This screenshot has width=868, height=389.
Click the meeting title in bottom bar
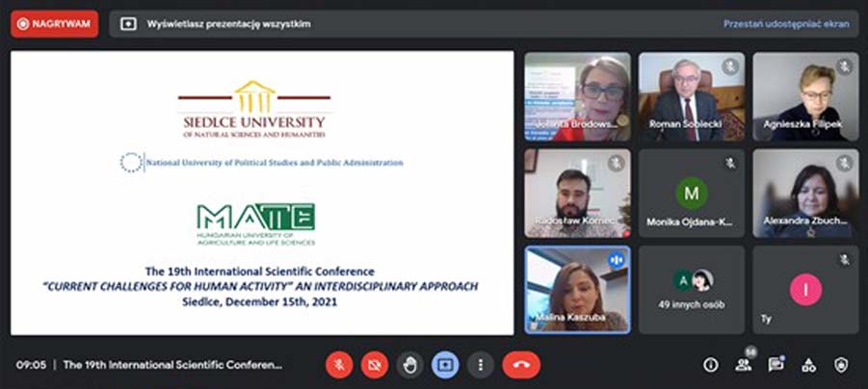(172, 365)
